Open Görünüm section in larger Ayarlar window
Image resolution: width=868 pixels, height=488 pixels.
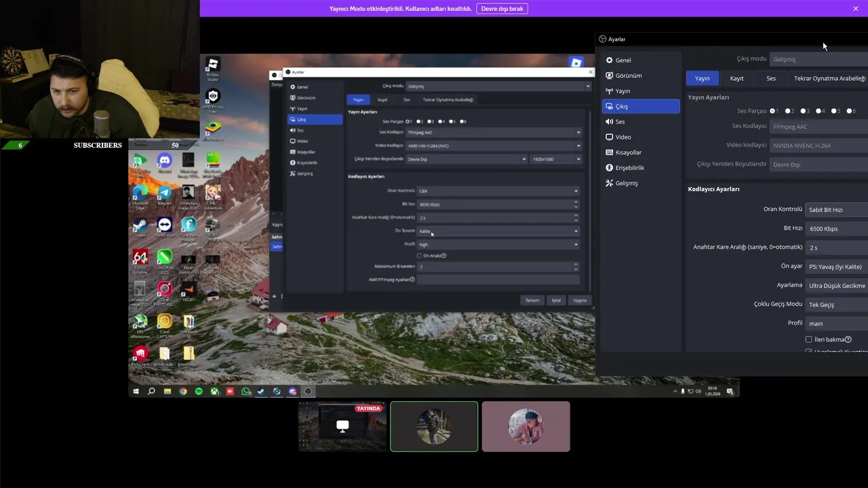(x=641, y=75)
